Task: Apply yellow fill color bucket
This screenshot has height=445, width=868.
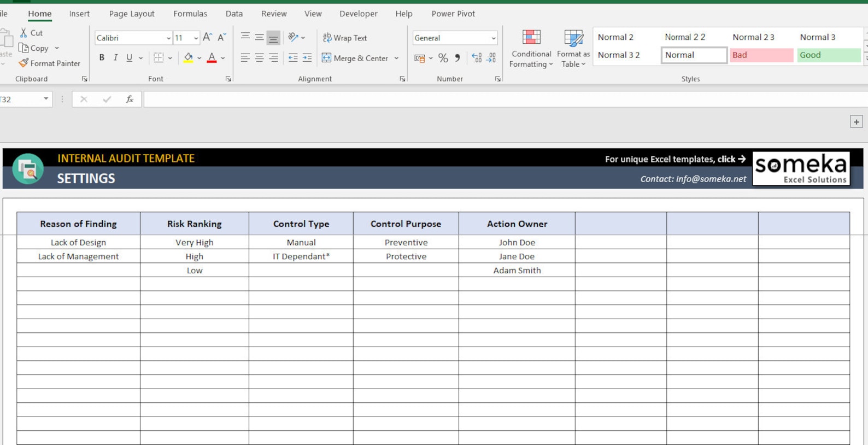Action: click(x=188, y=57)
